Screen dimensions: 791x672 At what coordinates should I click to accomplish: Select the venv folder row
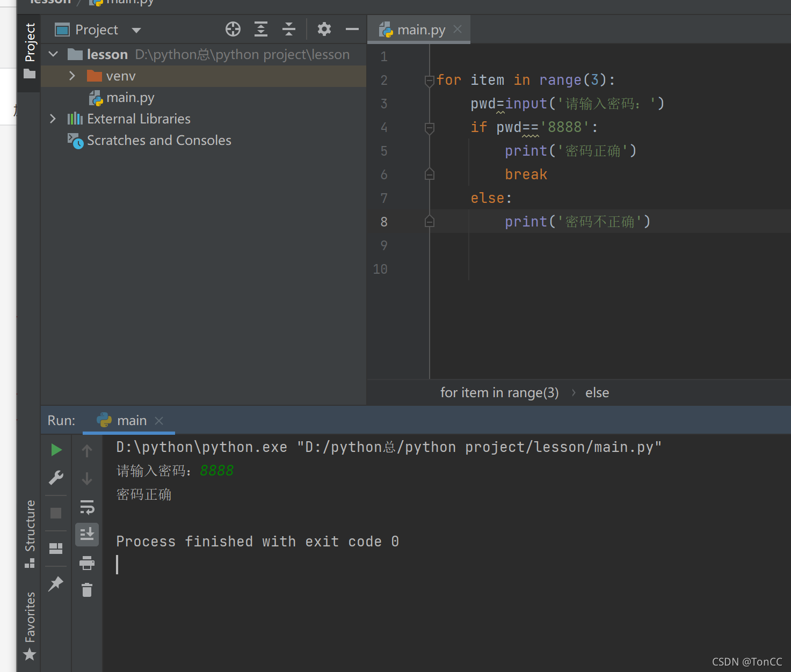pos(204,76)
